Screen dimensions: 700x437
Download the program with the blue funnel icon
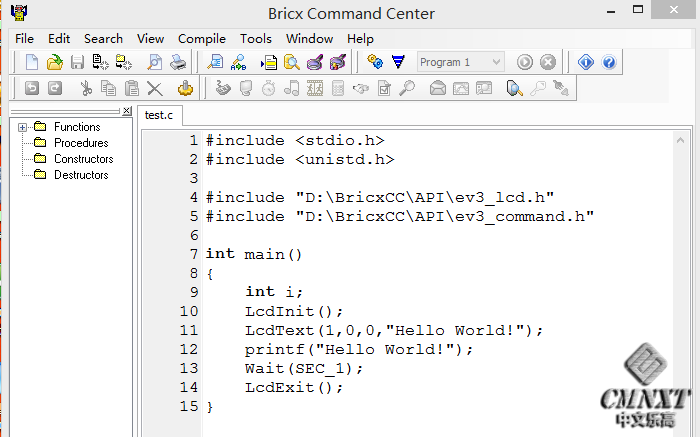[x=398, y=62]
